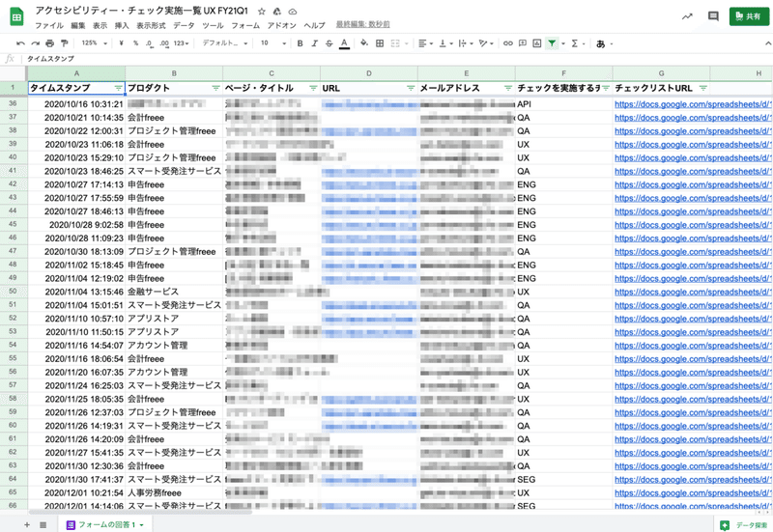The width and height of the screenshot is (773, 532).
Task: Toggle bold formatting
Action: (x=300, y=43)
